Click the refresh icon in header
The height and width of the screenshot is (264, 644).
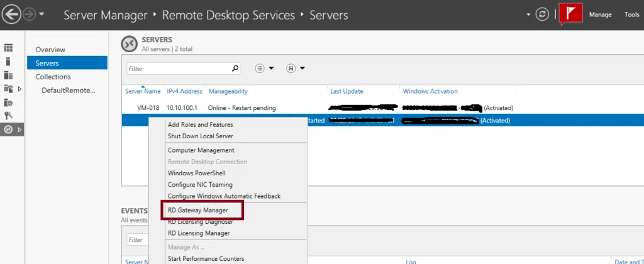542,15
